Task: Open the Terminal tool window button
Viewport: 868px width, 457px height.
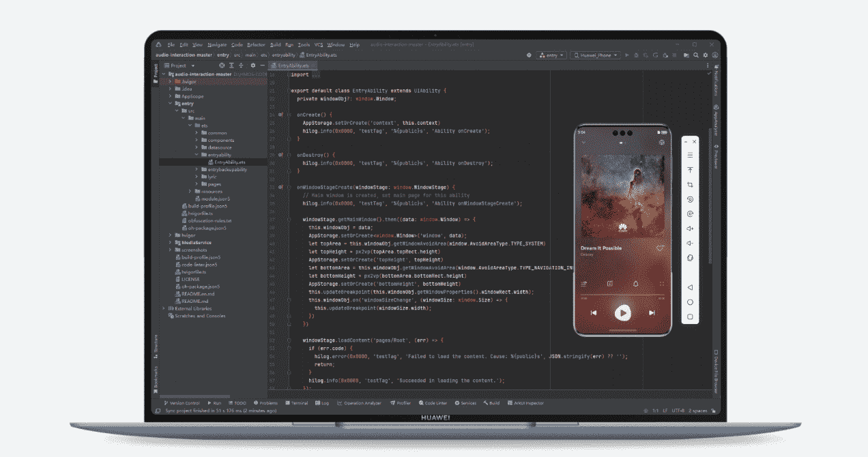Action: pyautogui.click(x=297, y=403)
